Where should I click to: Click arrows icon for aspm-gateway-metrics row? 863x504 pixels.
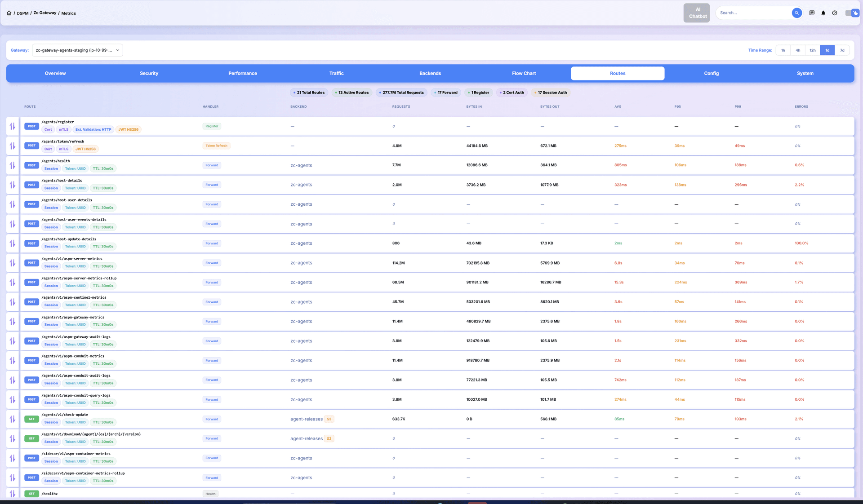click(x=13, y=322)
